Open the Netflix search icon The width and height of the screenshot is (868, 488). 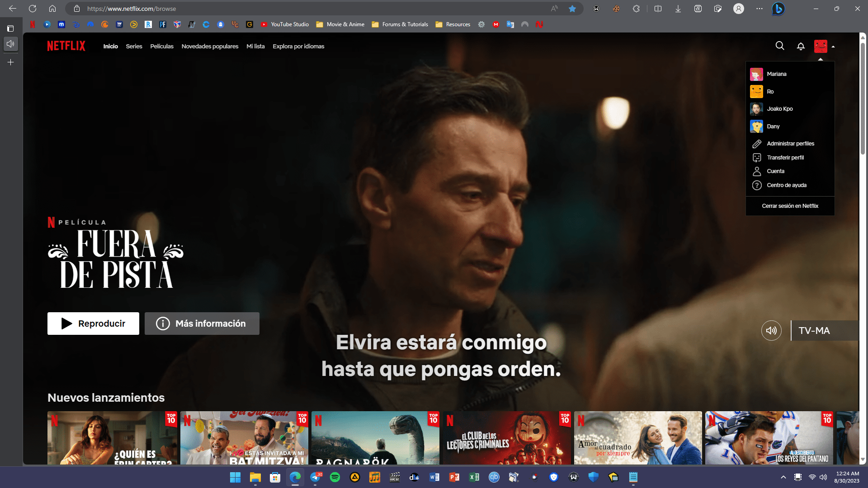[x=779, y=46]
